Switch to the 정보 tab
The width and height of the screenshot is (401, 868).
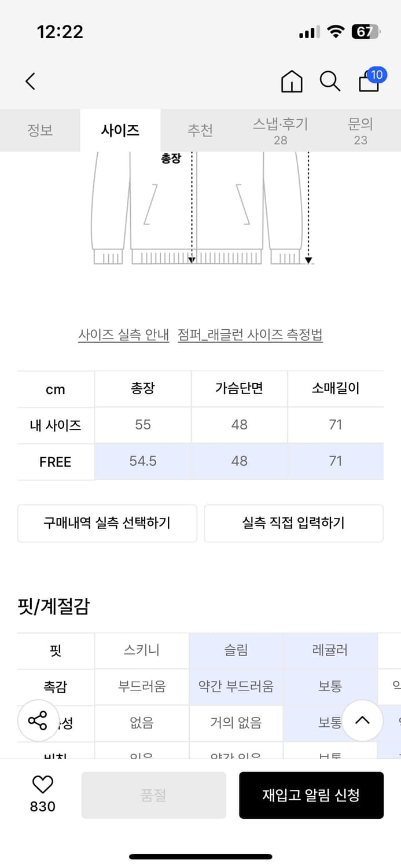(40, 131)
